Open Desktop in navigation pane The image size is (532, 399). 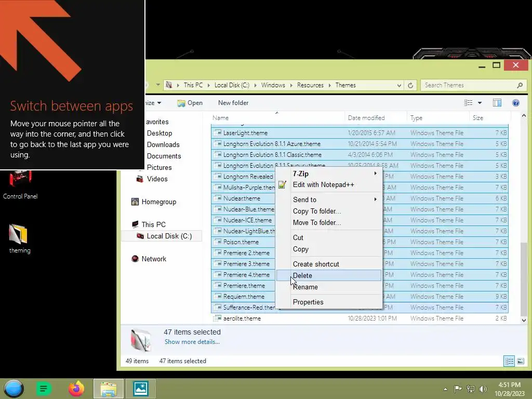click(x=159, y=134)
